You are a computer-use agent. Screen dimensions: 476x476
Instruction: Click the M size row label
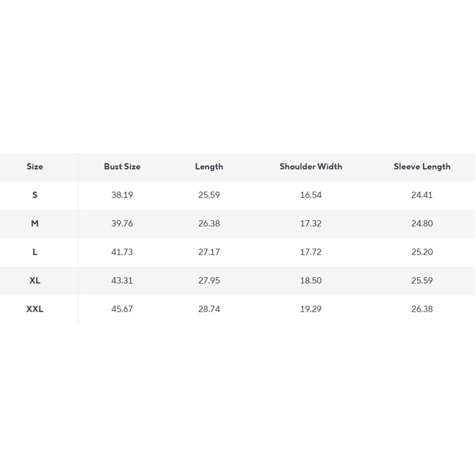pos(35,223)
